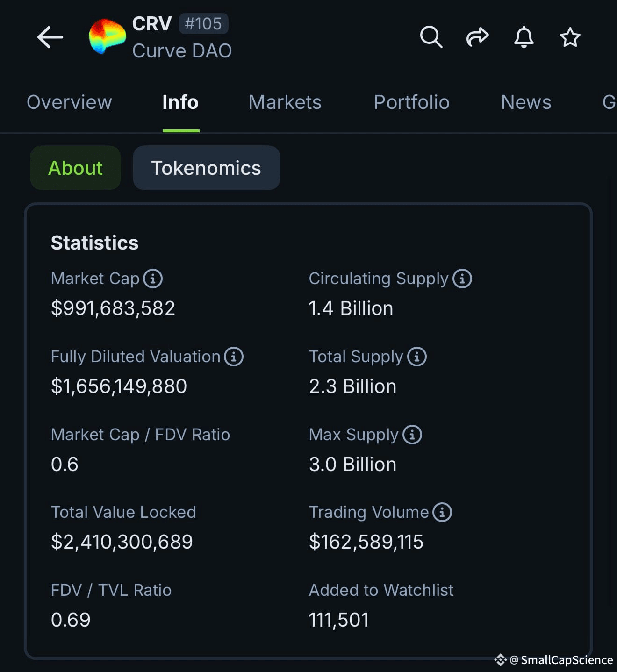This screenshot has width=617, height=672.
Task: Open the Markets tab
Action: [285, 102]
